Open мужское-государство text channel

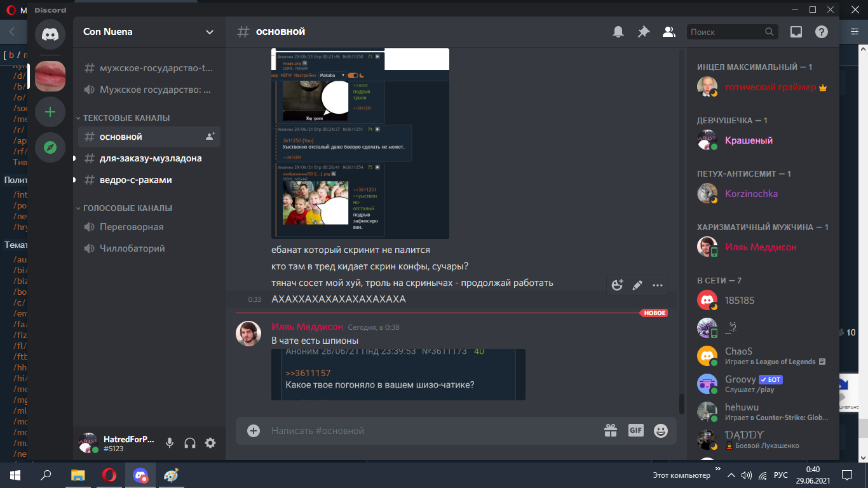pos(149,68)
